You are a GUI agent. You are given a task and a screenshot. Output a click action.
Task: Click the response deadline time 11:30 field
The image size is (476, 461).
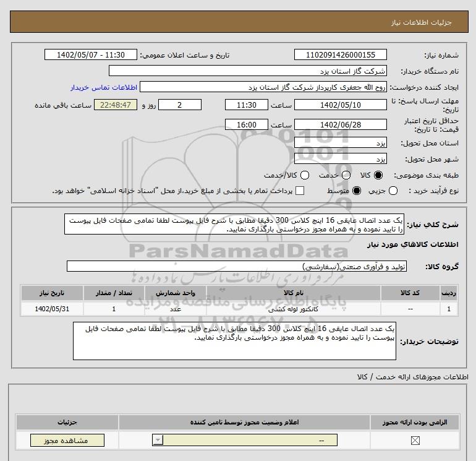click(x=247, y=105)
